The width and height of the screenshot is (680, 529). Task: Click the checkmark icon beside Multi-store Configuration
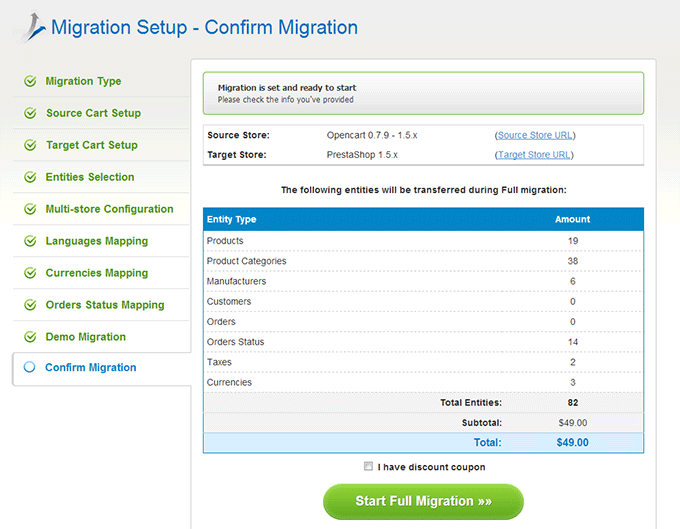click(x=30, y=209)
